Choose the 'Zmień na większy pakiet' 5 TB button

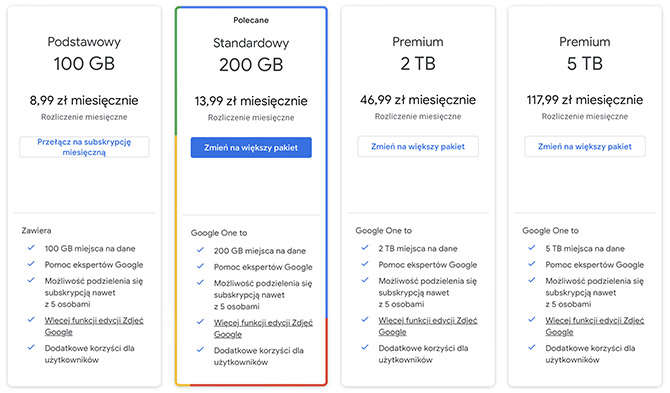tap(585, 147)
